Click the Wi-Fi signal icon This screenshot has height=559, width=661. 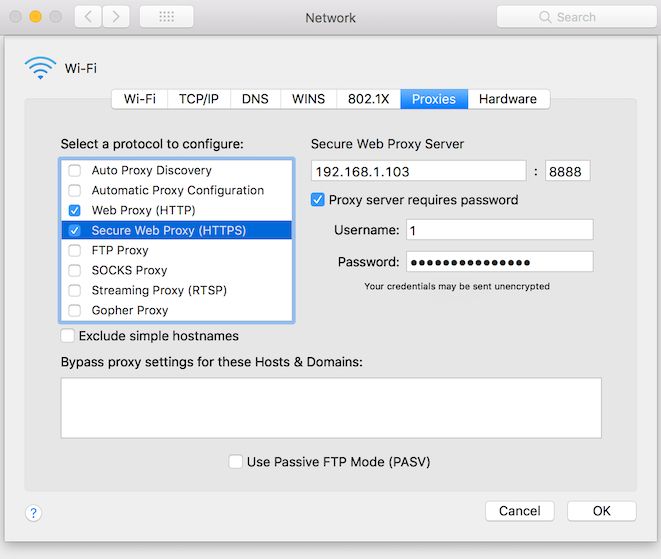point(40,68)
